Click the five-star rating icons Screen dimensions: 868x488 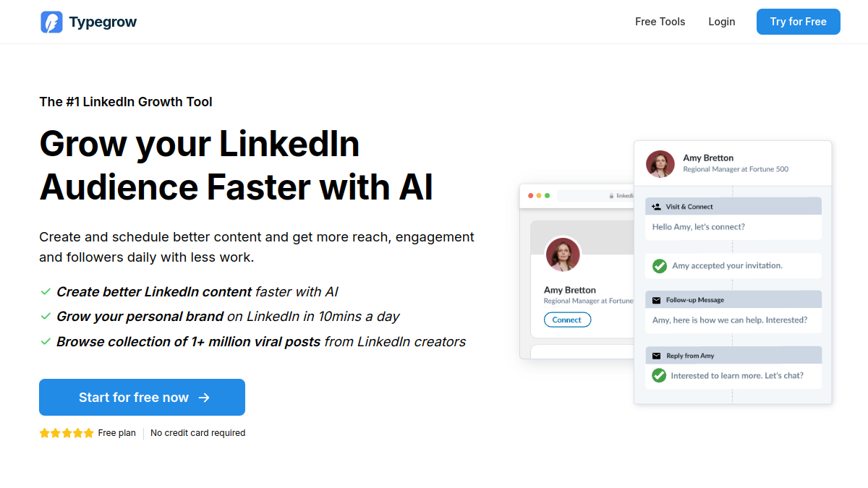coord(67,433)
